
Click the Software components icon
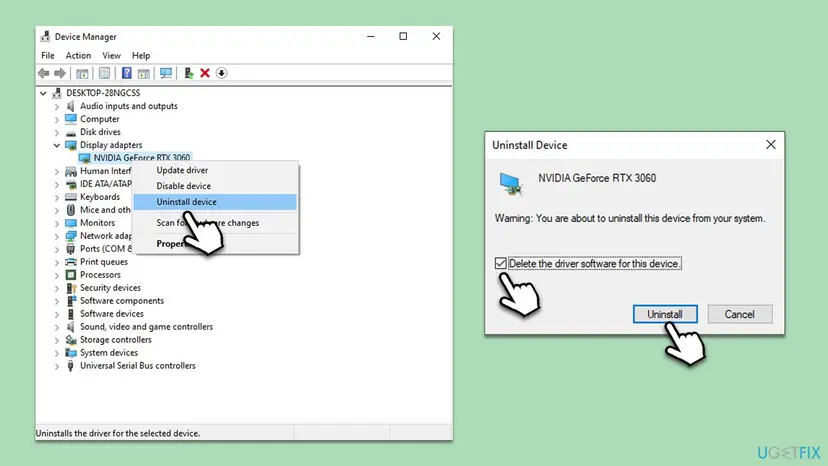click(71, 301)
